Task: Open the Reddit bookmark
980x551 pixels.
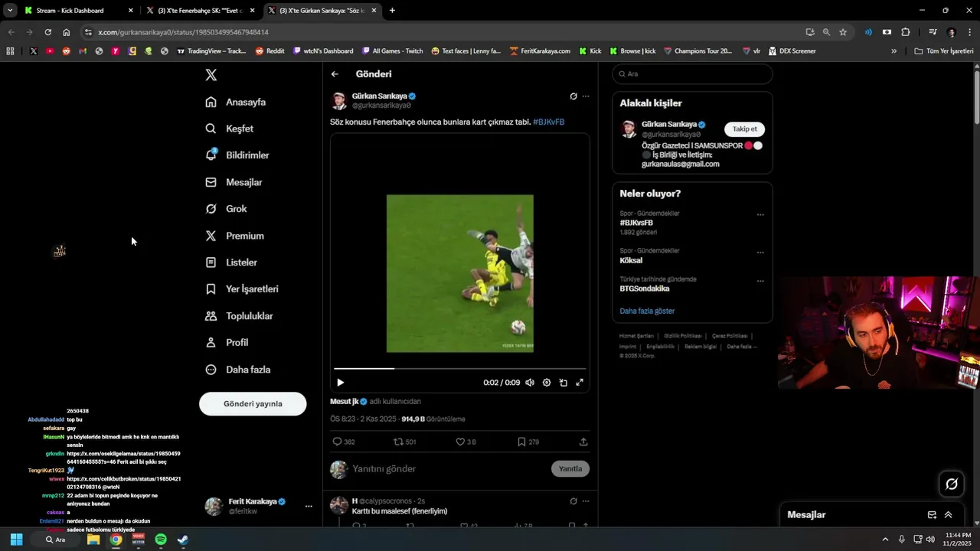Action: click(270, 51)
